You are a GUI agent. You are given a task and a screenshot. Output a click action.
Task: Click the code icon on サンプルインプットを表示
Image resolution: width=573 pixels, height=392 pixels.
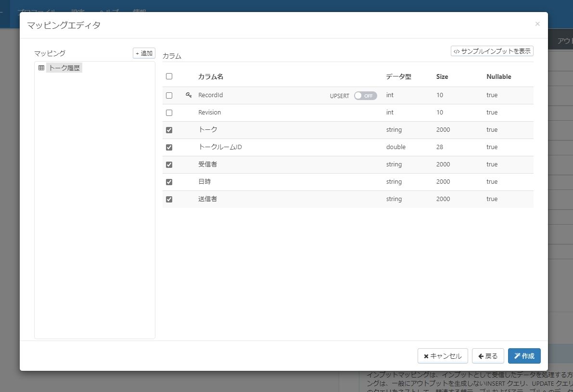click(x=456, y=51)
